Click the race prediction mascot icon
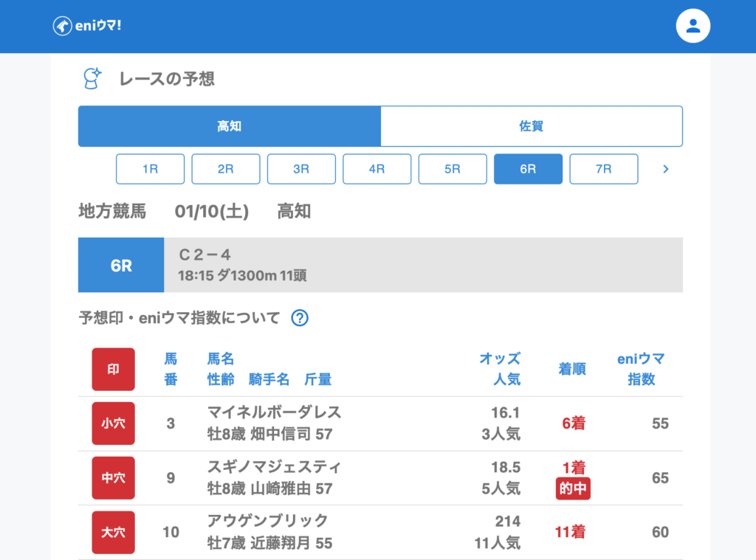This screenshot has height=560, width=756. pyautogui.click(x=92, y=78)
